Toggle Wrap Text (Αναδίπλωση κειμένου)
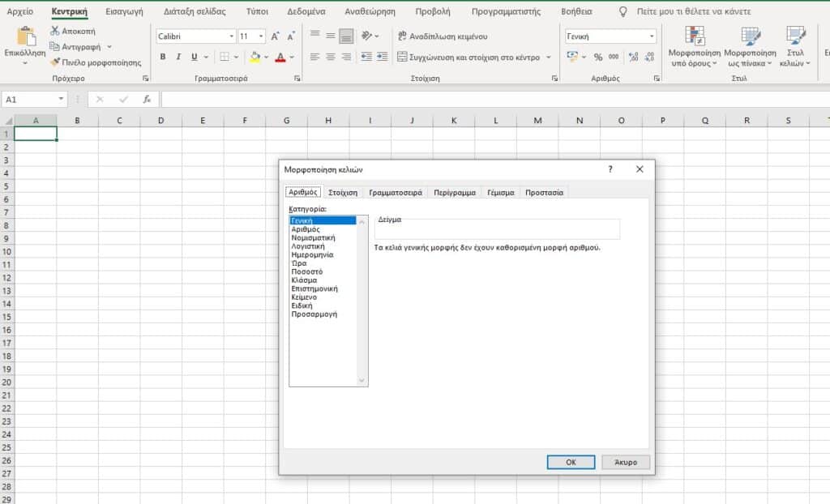 (x=443, y=36)
